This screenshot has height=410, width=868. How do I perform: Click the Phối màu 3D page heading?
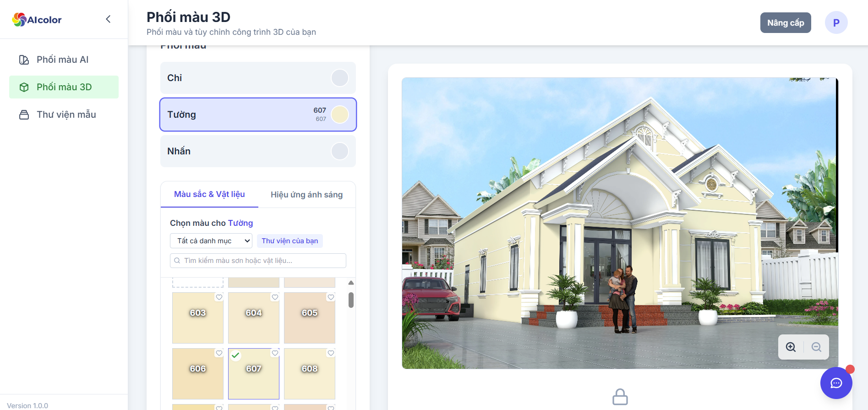tap(188, 17)
